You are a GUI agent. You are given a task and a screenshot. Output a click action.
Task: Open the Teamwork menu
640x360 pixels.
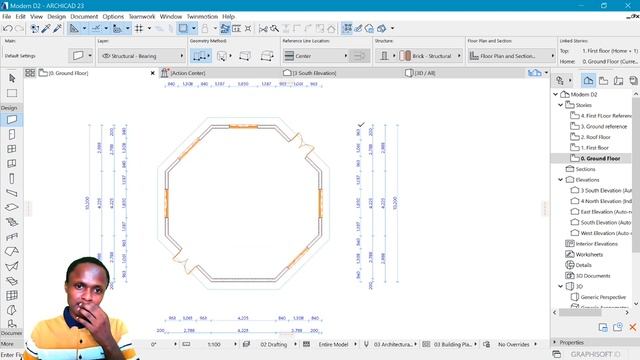(142, 17)
